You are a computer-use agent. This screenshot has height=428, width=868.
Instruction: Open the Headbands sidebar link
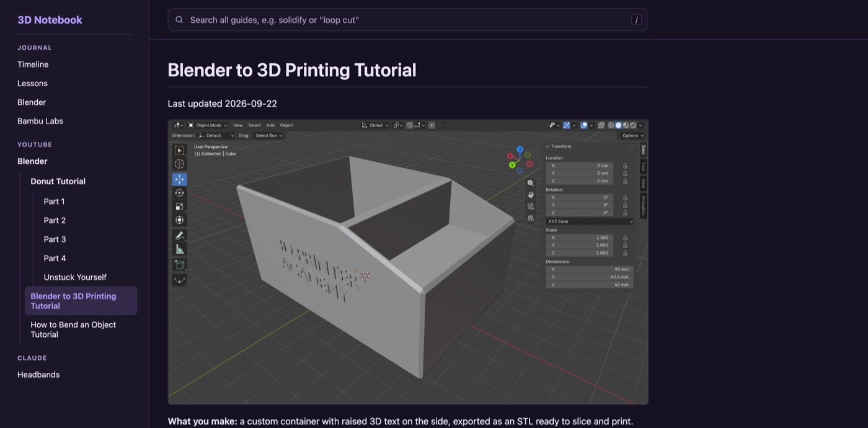38,375
